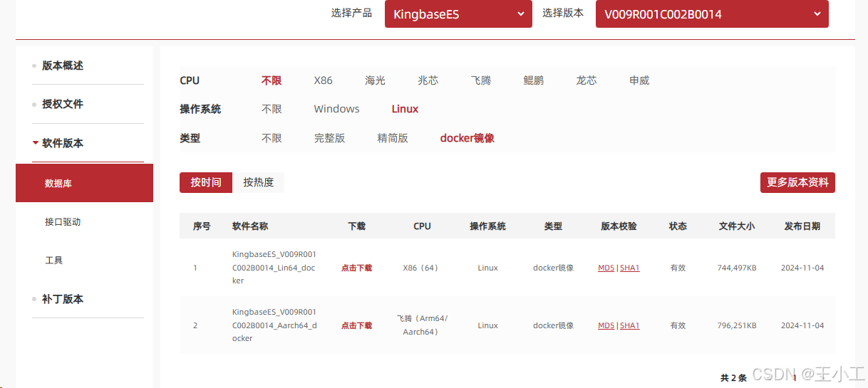Filter CPU by 龙芯
The width and height of the screenshot is (868, 388).
(x=587, y=80)
